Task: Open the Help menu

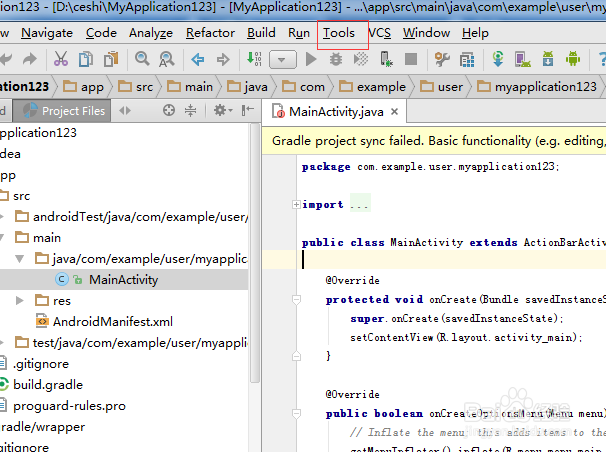Action: point(475,33)
